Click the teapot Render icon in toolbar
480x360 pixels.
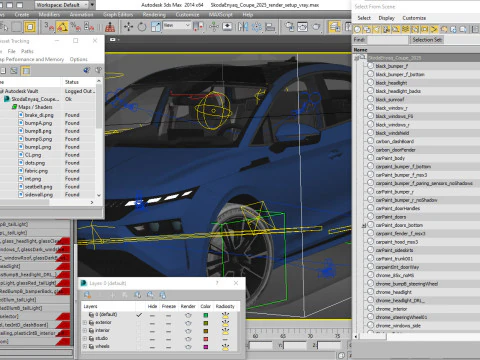click(316, 27)
